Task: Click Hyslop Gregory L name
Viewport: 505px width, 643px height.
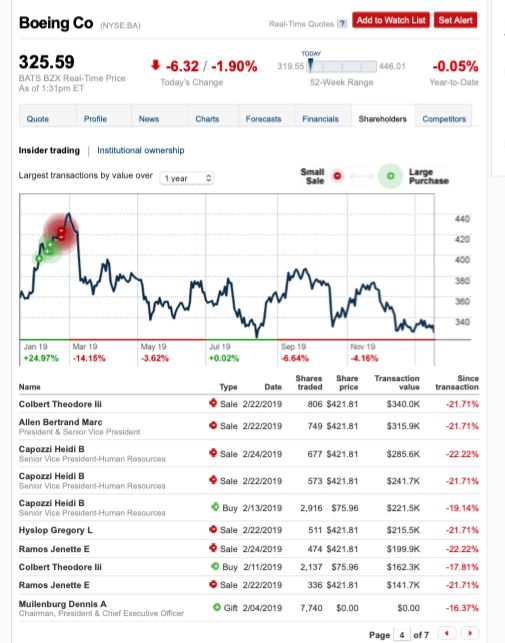Action: tap(56, 530)
